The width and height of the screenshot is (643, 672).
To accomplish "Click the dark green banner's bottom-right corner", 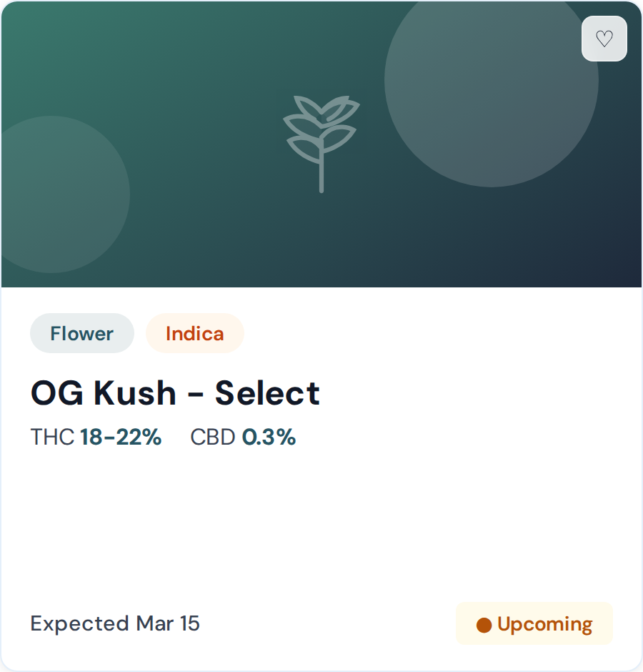I will point(629,275).
